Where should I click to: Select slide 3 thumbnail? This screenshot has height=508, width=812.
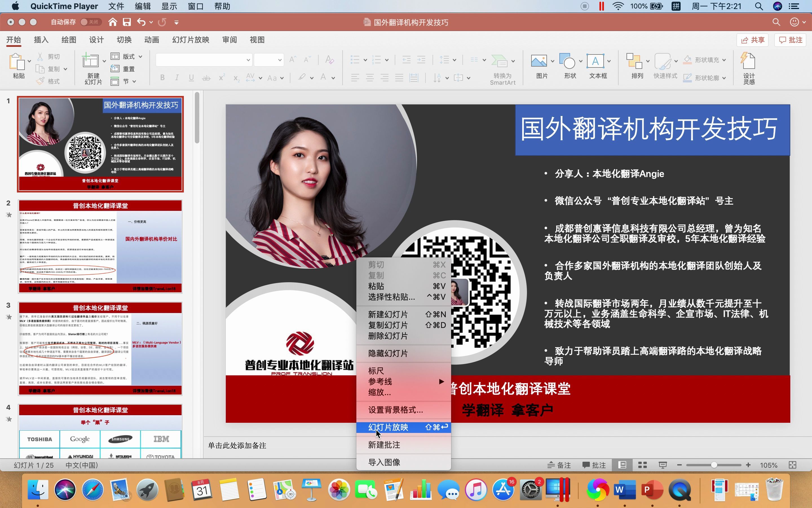click(100, 349)
